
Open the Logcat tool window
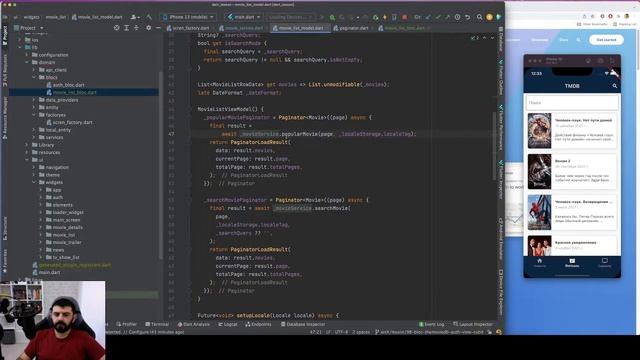228,324
